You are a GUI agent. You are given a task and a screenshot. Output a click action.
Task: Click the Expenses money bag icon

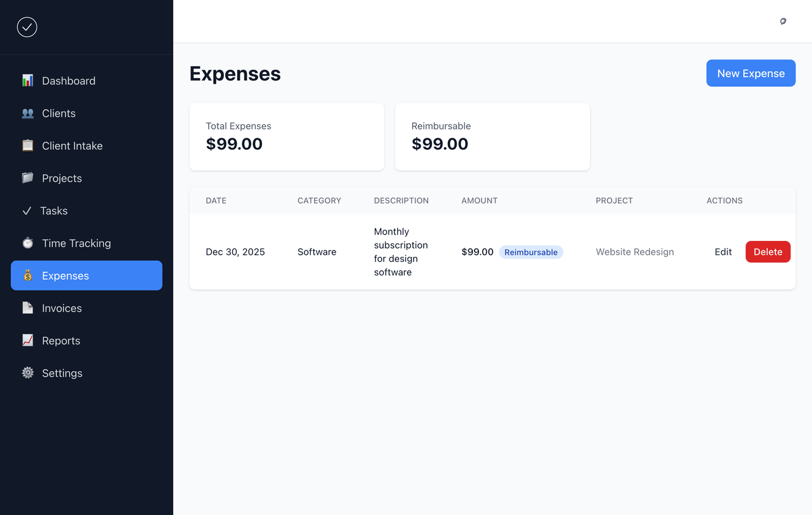tap(27, 275)
